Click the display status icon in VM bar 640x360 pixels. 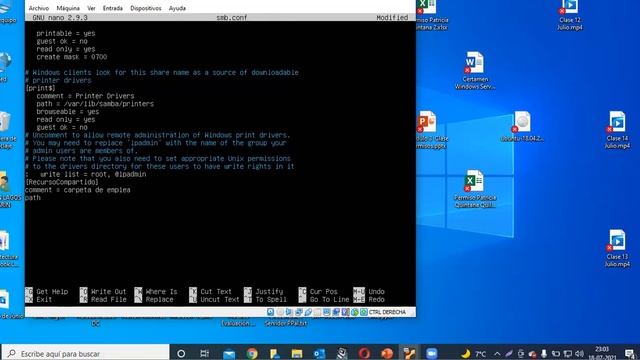(x=326, y=312)
